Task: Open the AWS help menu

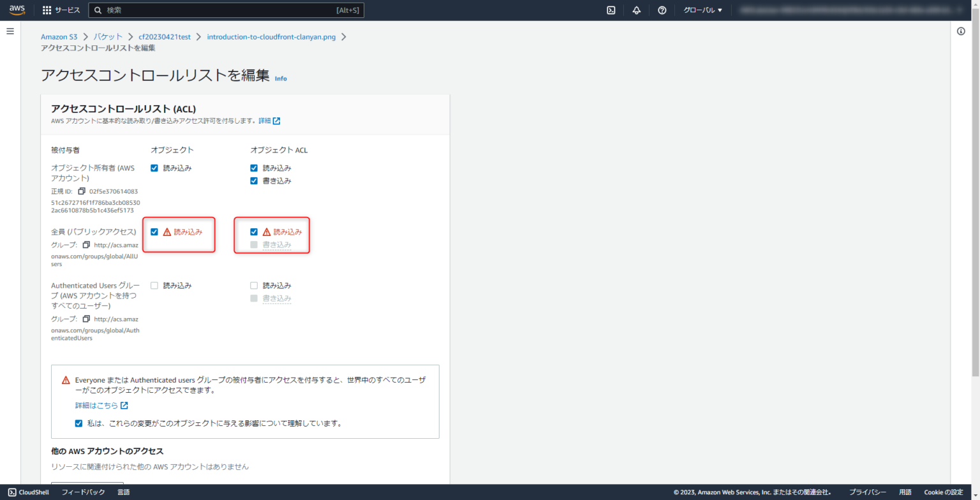Action: tap(662, 10)
